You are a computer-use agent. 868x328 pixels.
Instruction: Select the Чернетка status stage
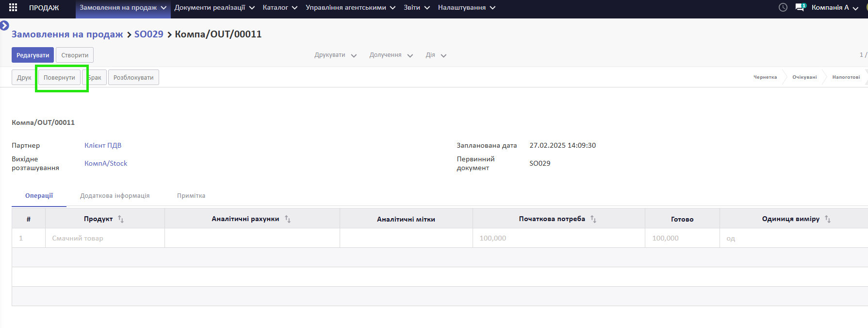pos(765,77)
